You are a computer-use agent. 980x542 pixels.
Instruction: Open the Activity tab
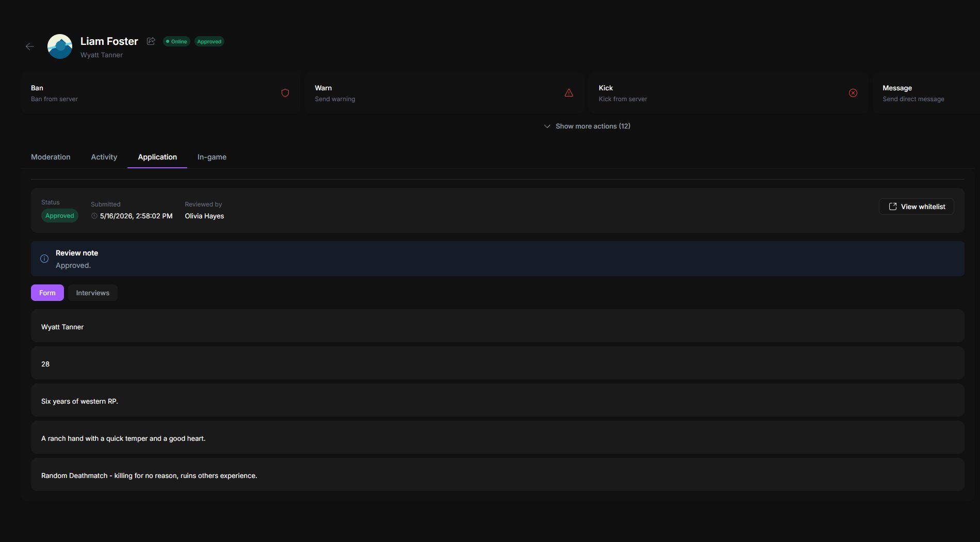coord(104,157)
